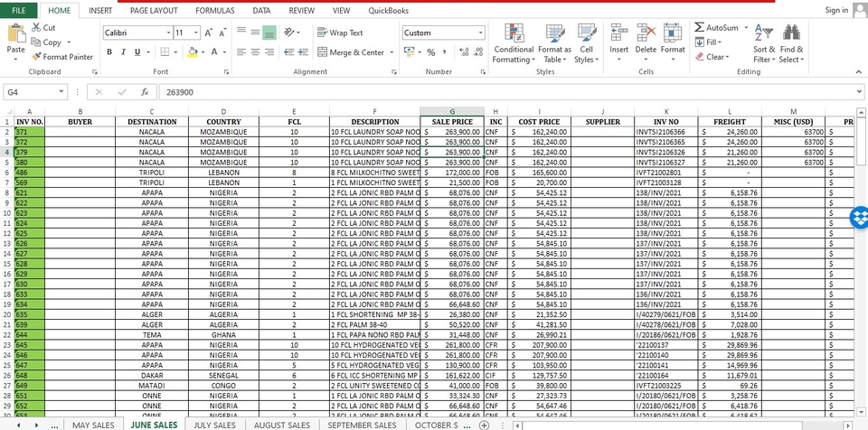This screenshot has width=868, height=430.
Task: Switch to the FORMULAS tab
Action: click(x=215, y=10)
